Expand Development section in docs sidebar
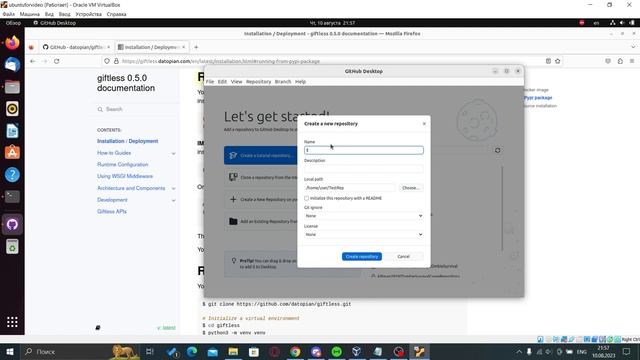640x360 pixels. (173, 200)
